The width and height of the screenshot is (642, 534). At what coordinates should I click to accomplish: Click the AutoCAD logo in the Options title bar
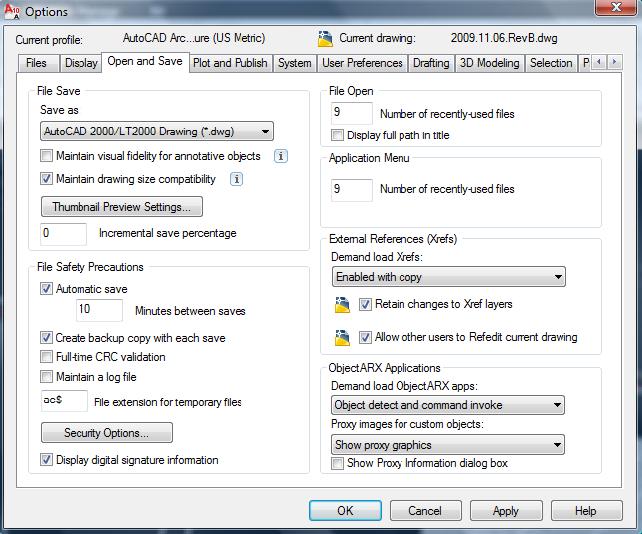pyautogui.click(x=12, y=12)
